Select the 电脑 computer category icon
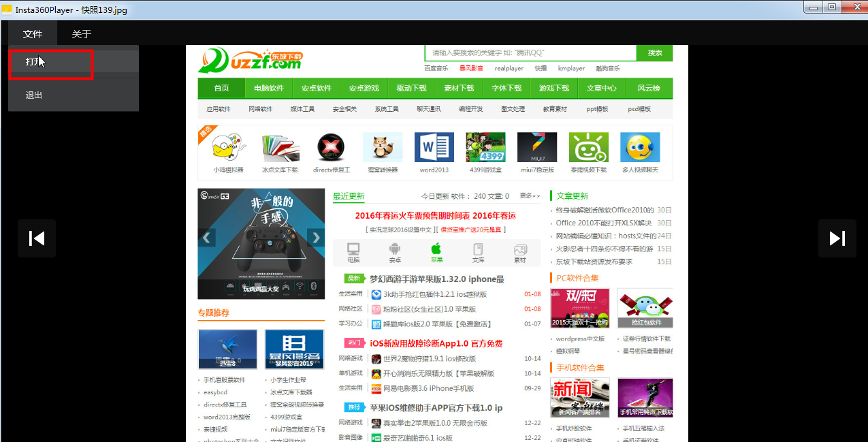Viewport: 868px width, 442px height. pos(353,252)
